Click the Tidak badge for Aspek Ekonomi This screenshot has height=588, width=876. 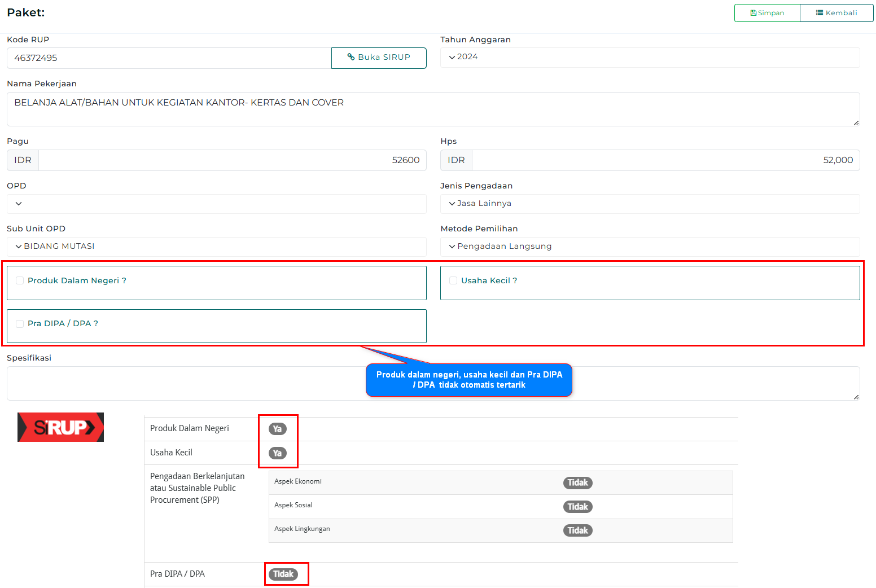(x=577, y=482)
